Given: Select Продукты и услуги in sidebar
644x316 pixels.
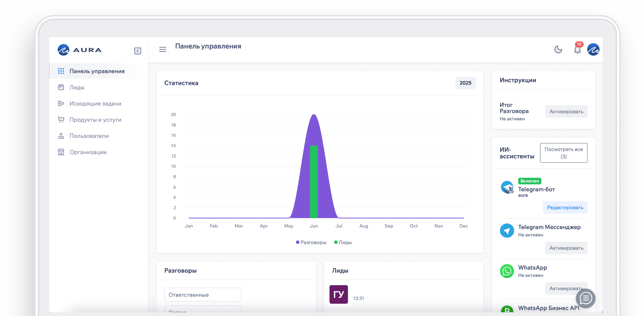Looking at the screenshot, I should click(95, 120).
